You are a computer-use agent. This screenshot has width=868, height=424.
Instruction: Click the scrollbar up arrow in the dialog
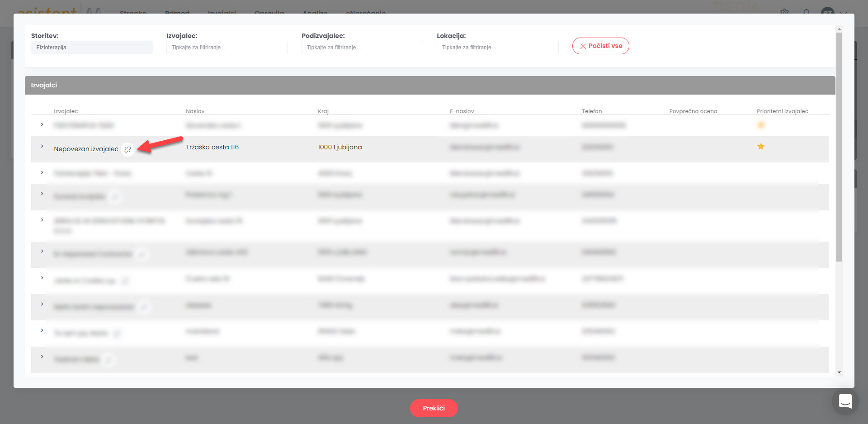tap(839, 29)
